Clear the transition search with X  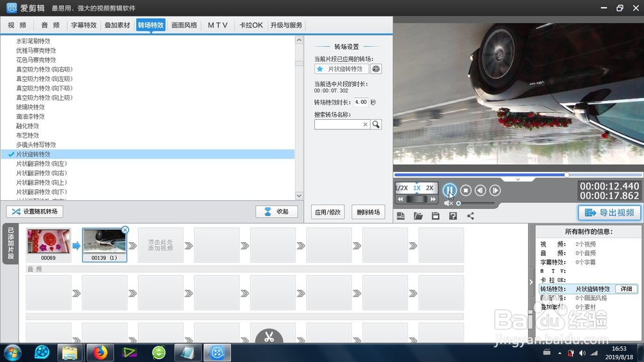click(x=365, y=124)
